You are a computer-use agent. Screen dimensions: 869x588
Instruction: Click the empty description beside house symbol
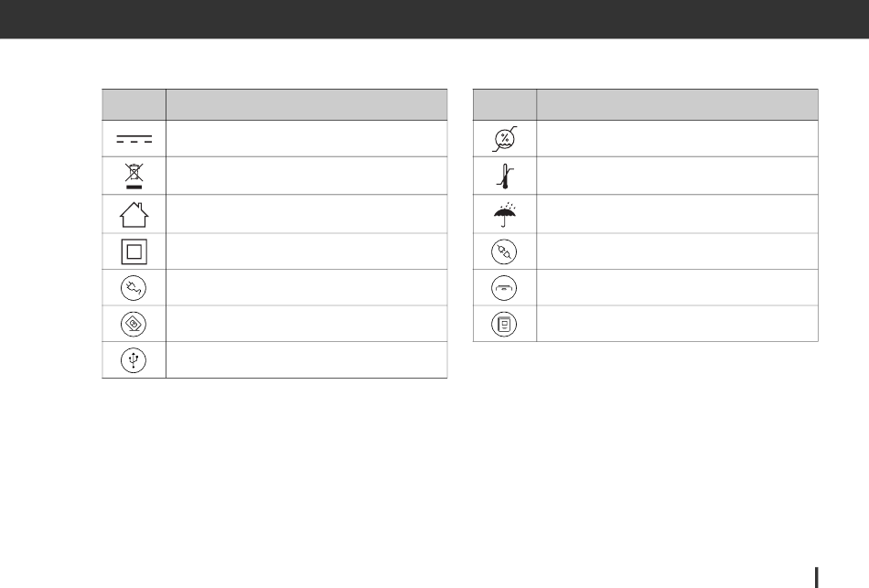point(306,214)
